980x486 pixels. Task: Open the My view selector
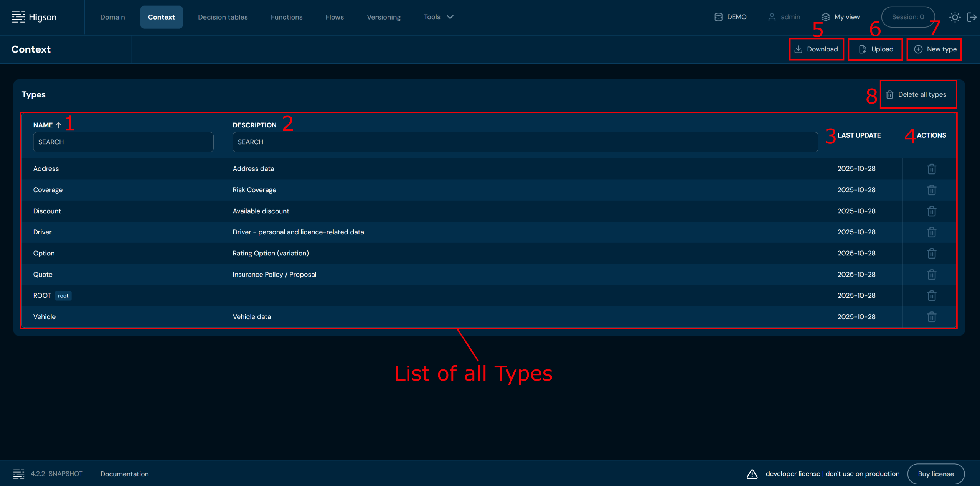coord(840,17)
